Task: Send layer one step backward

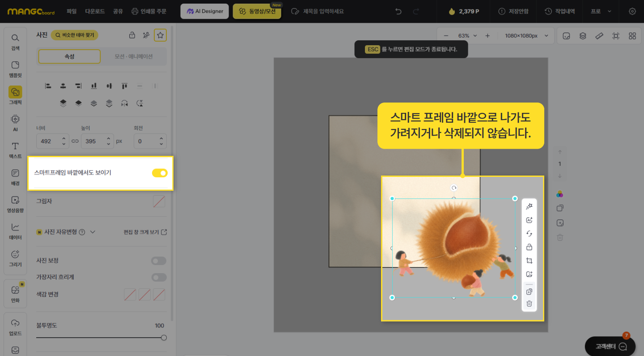Action: pyautogui.click(x=93, y=103)
